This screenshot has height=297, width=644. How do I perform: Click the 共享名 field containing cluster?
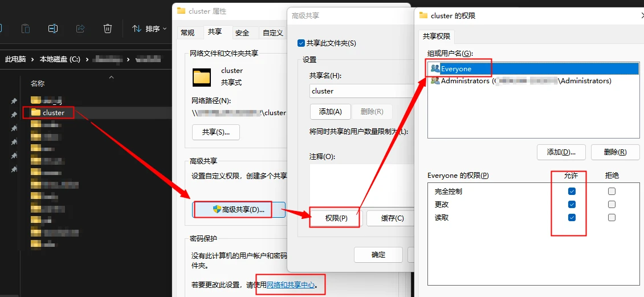tap(361, 91)
